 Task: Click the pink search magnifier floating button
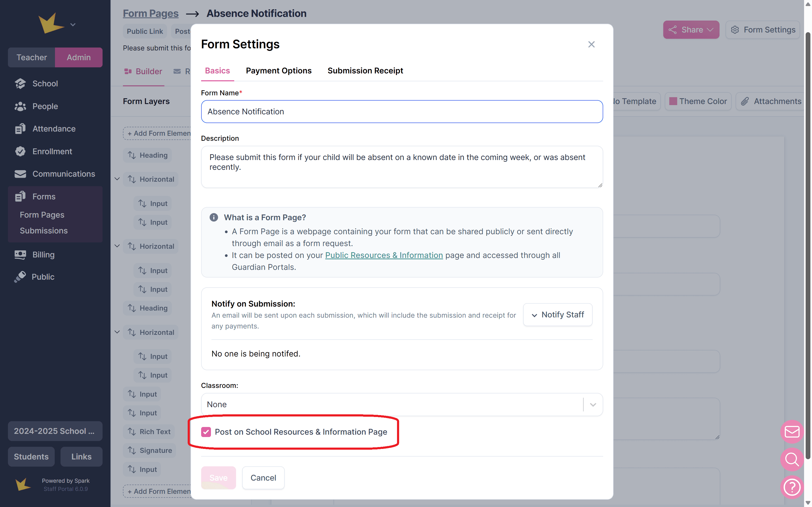tap(792, 459)
